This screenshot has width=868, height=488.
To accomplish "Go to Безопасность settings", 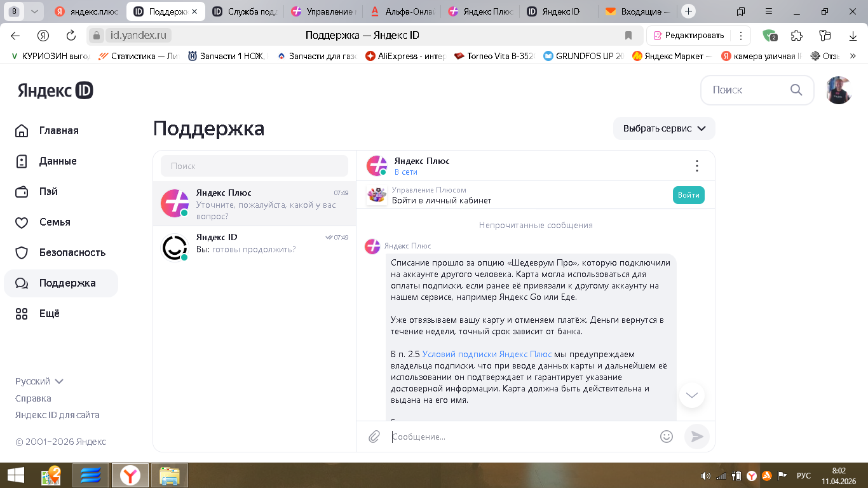I will (60, 252).
